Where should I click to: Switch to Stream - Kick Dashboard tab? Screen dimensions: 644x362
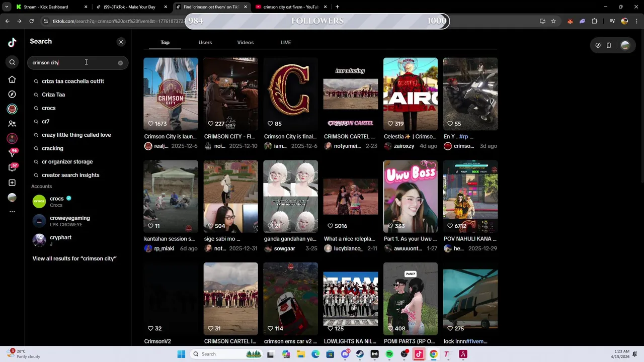tap(51, 7)
